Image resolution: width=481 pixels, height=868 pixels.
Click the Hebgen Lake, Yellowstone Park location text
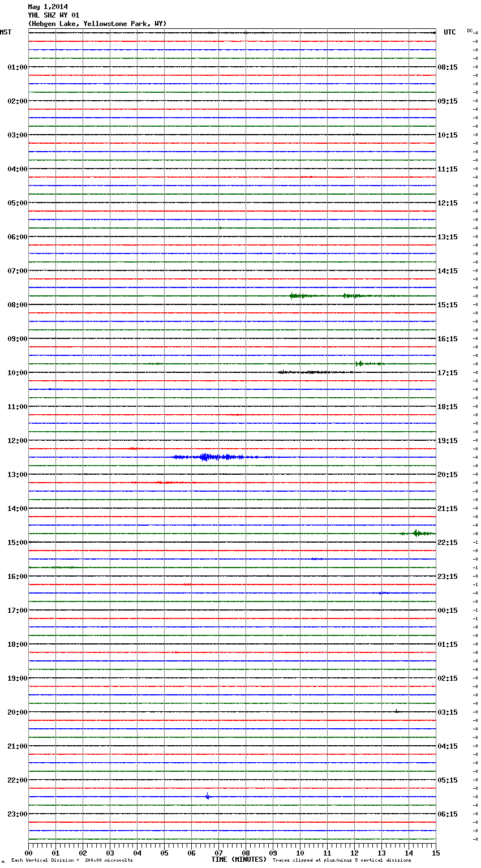click(x=97, y=24)
